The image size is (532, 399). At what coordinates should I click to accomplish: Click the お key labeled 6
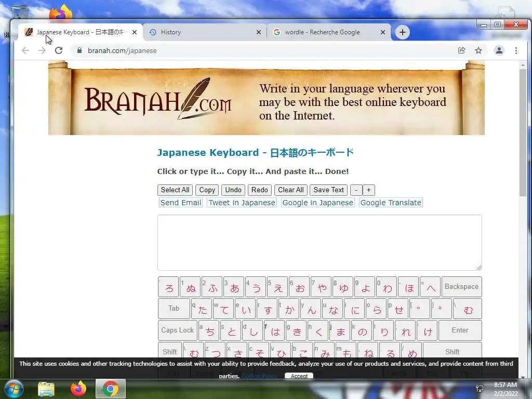tap(299, 287)
